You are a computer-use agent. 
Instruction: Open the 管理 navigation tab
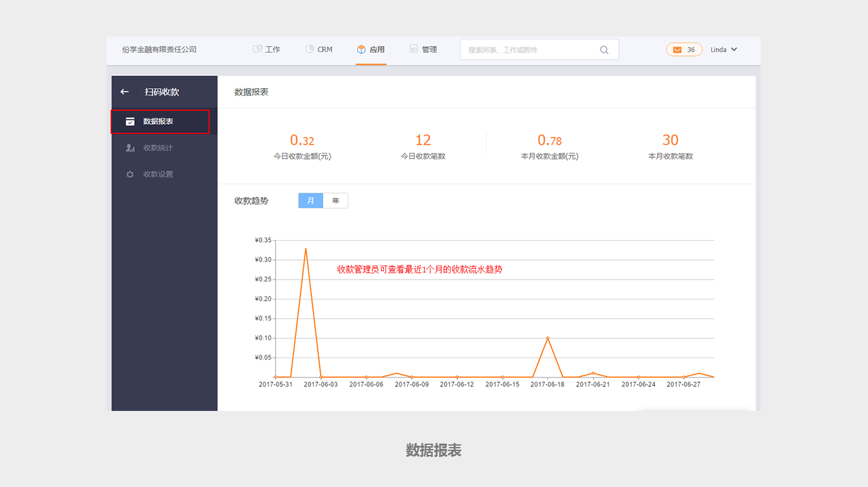423,49
